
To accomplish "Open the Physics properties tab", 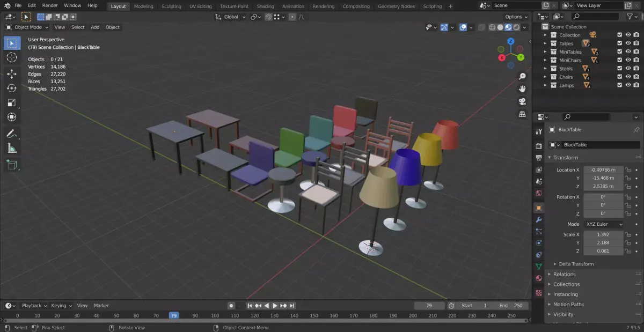I will [x=539, y=243].
